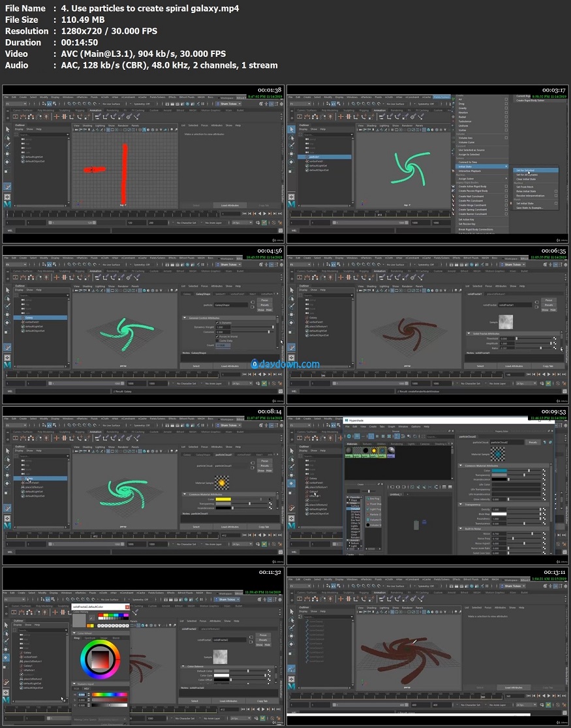The height and width of the screenshot is (728, 571).
Task: Click Load Attributes button in 00:11:32 frame
Action: click(228, 701)
